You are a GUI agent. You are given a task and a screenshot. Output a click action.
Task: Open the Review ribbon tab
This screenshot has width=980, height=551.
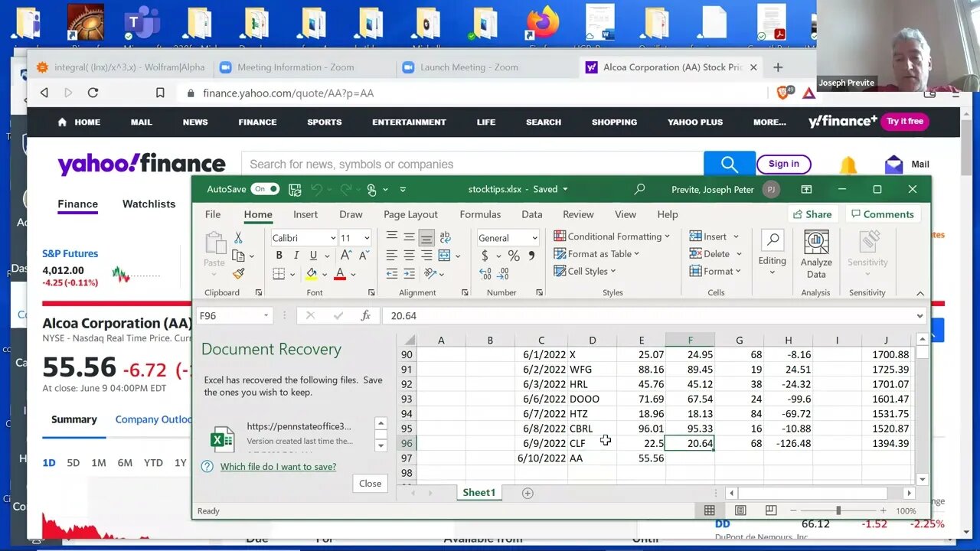[x=578, y=214]
